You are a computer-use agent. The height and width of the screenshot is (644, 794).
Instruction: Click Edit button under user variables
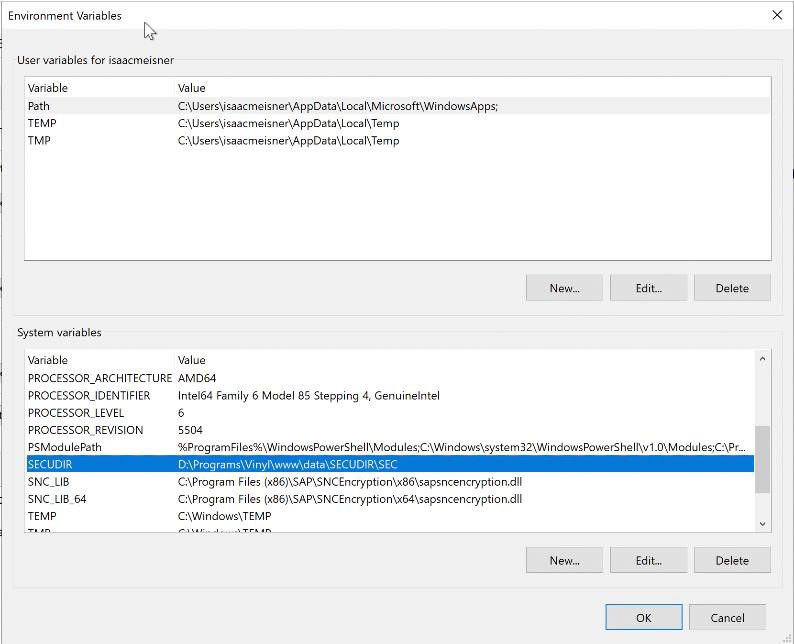(648, 288)
